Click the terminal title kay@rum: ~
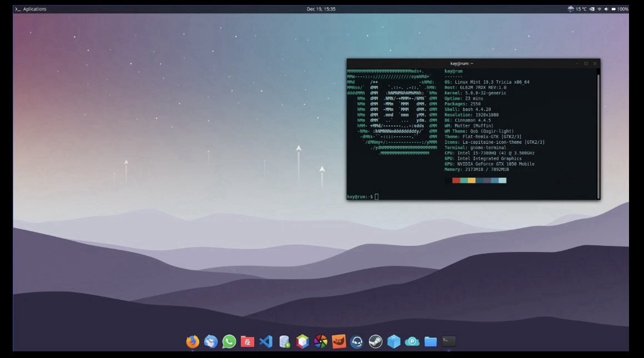This screenshot has height=358, width=644. click(462, 63)
